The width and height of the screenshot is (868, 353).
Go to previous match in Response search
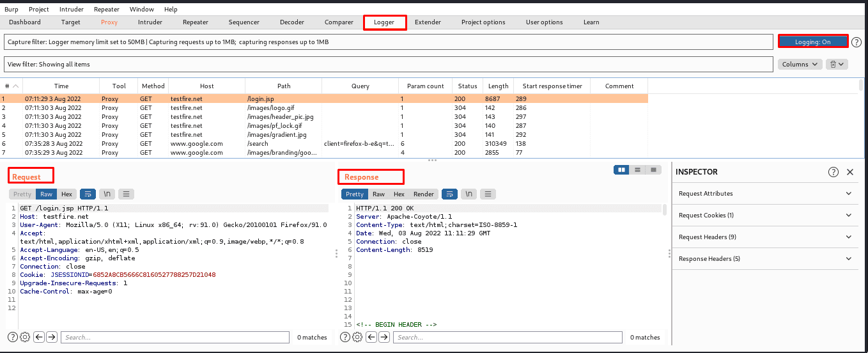[x=371, y=337]
